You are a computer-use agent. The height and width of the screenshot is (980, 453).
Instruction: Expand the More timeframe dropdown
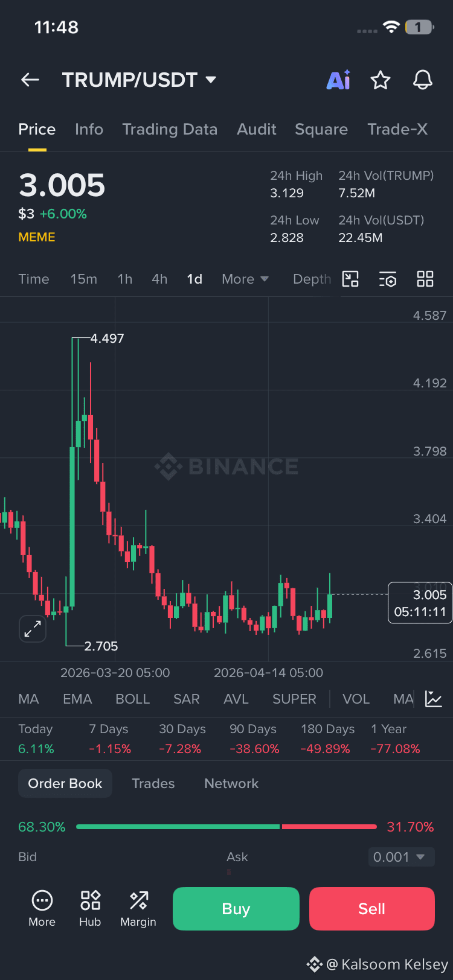(x=245, y=279)
